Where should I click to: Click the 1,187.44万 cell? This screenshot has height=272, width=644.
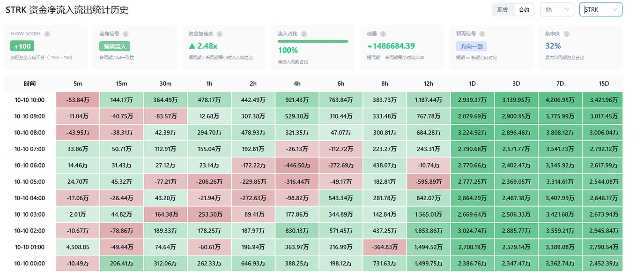click(429, 100)
